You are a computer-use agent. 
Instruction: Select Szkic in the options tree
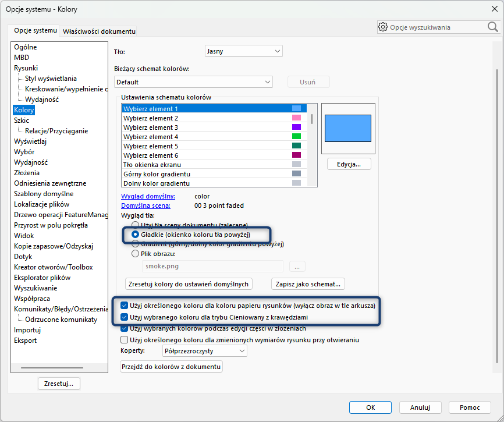22,120
